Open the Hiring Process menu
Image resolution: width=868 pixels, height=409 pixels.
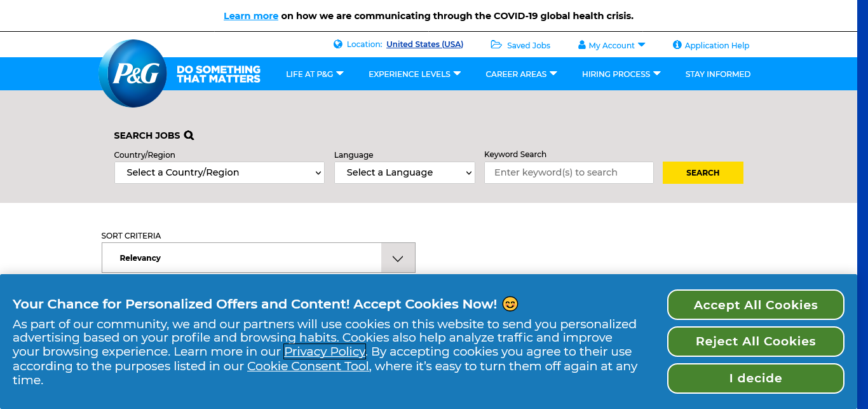coord(621,74)
